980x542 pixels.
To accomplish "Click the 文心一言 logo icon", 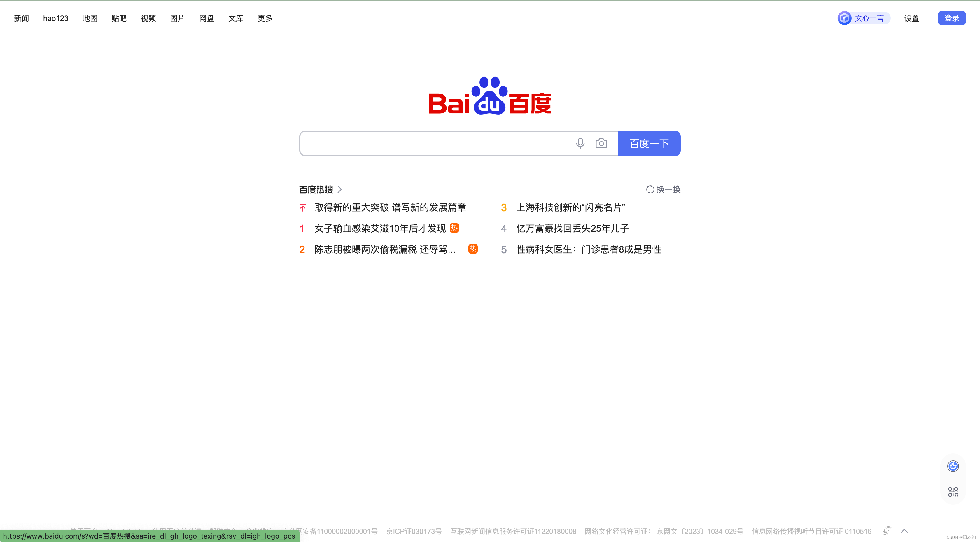I will (x=845, y=18).
